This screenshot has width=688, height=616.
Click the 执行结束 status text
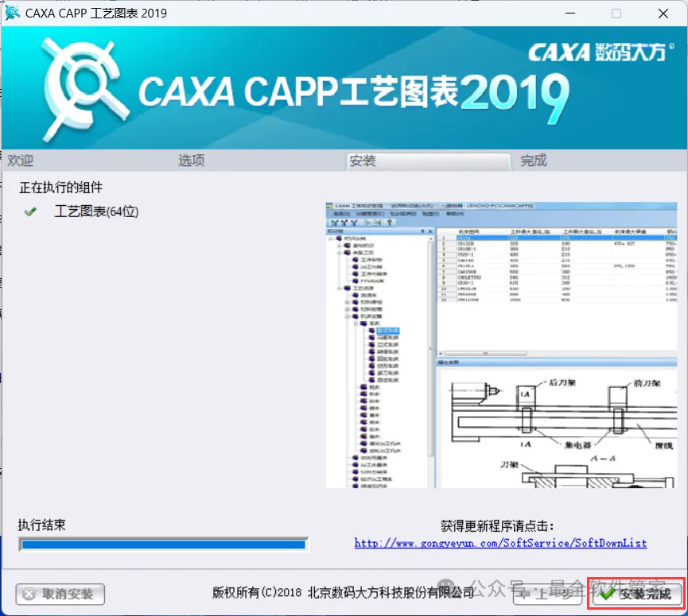point(41,525)
